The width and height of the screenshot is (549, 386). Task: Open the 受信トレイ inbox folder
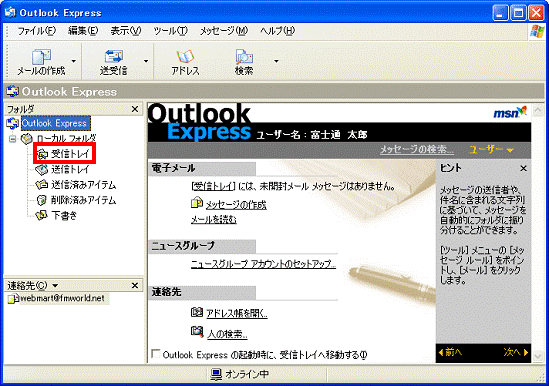coord(70,153)
